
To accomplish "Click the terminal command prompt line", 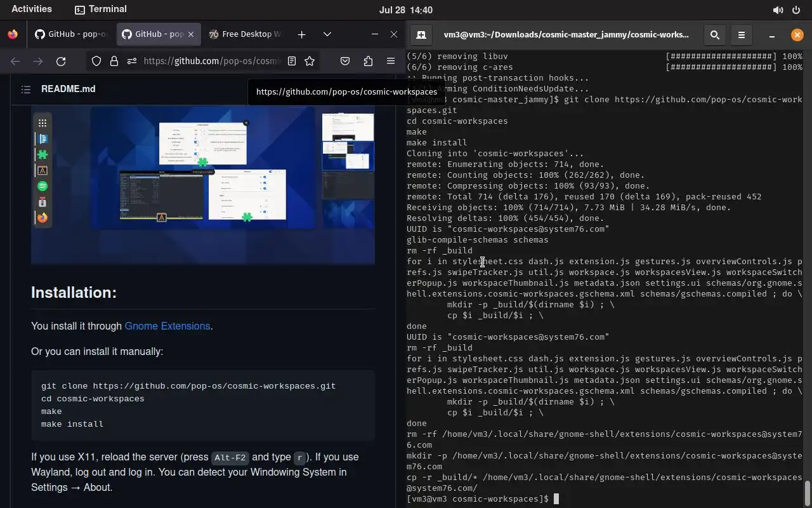I will coord(482,499).
